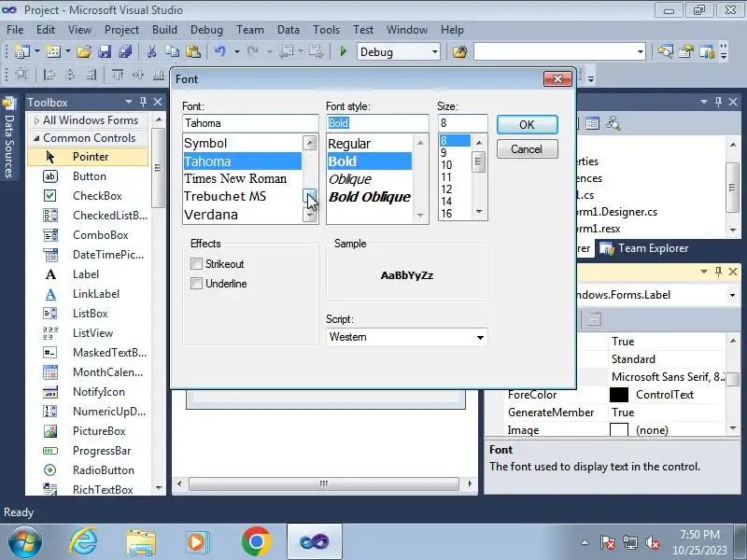Screen dimensions: 747x560
Task: Click the Add New Item toolbar icon
Action: pyautogui.click(x=53, y=51)
